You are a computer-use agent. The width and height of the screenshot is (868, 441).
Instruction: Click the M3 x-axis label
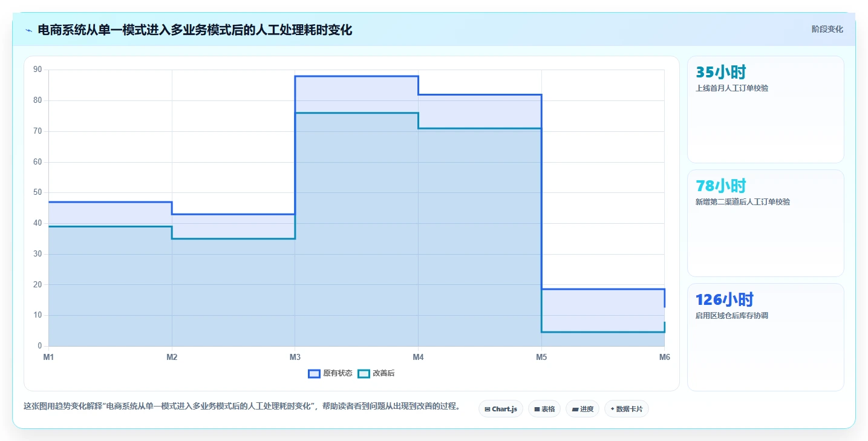[x=295, y=357]
